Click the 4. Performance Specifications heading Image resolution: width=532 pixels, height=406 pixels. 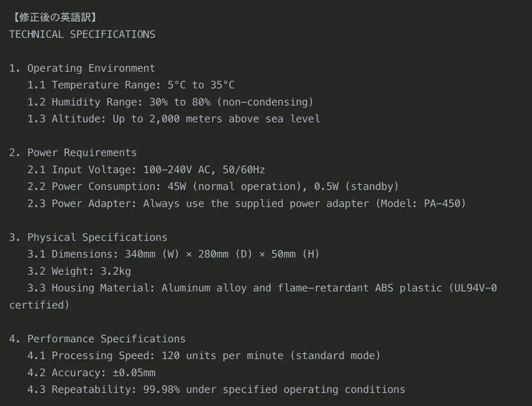(x=97, y=339)
